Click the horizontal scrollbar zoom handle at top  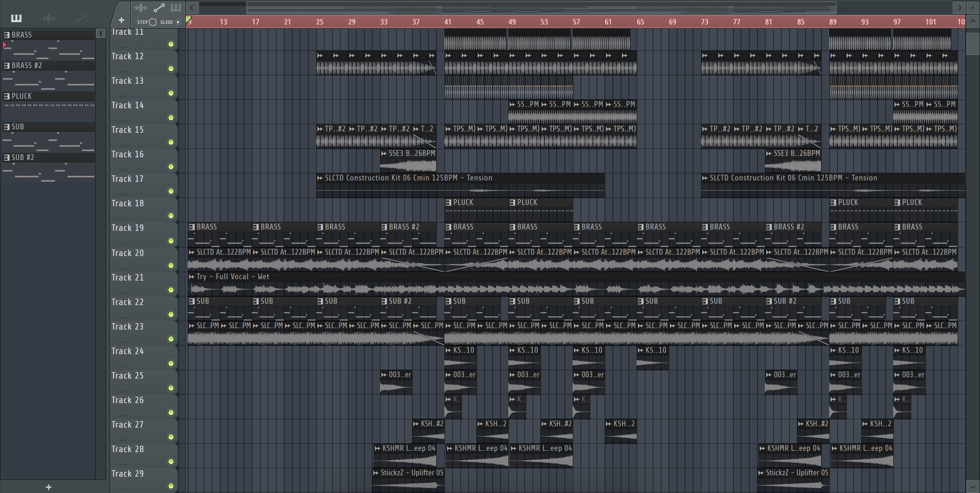pyautogui.click(x=541, y=7)
